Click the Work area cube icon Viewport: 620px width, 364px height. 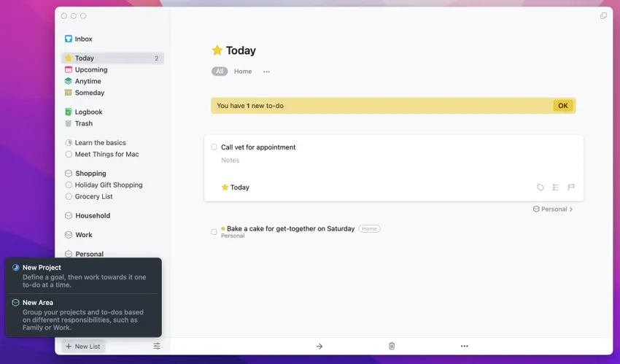coord(69,235)
